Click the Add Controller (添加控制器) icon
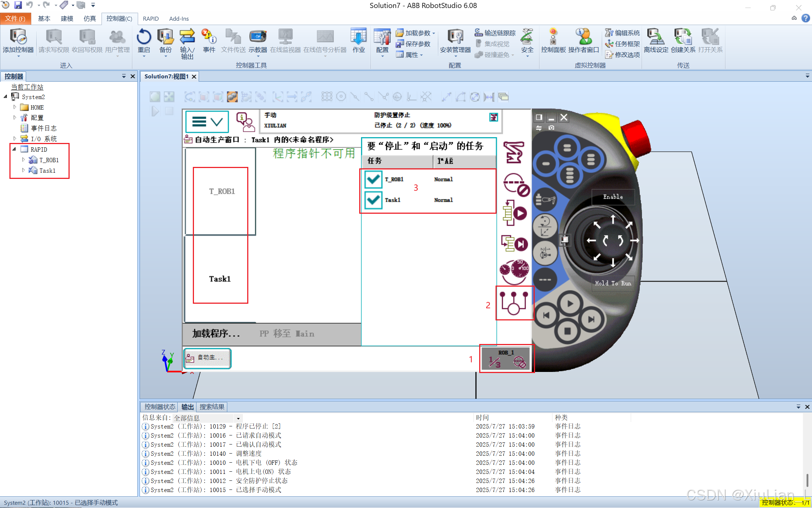Screen dimensions: 812x508 click(x=18, y=36)
